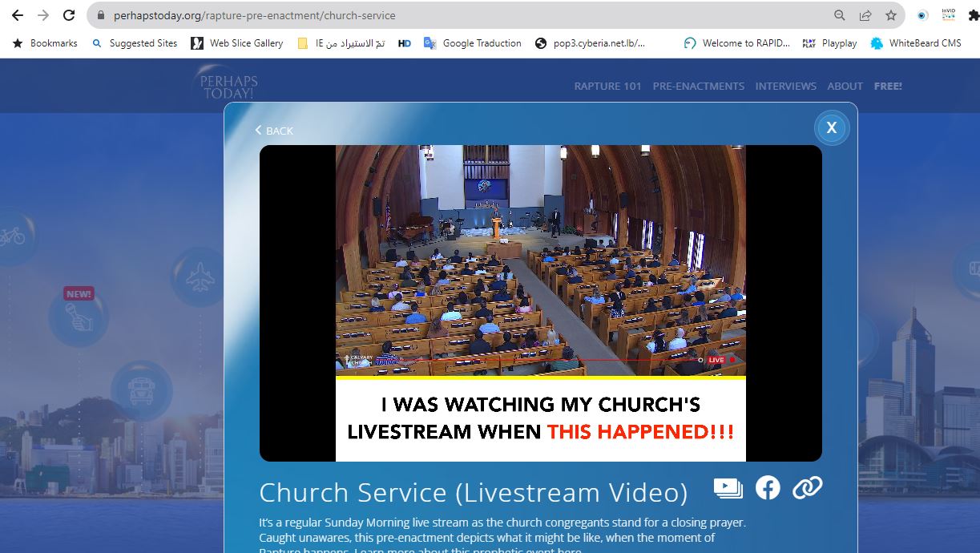Open the video playlist icon
980x553 pixels.
click(x=728, y=487)
